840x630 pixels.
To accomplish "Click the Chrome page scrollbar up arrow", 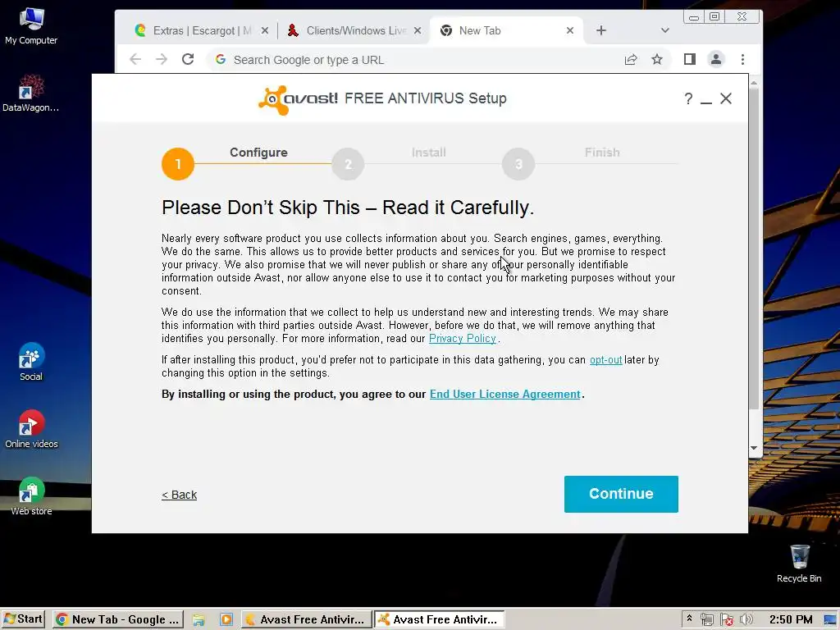I will pyautogui.click(x=754, y=83).
